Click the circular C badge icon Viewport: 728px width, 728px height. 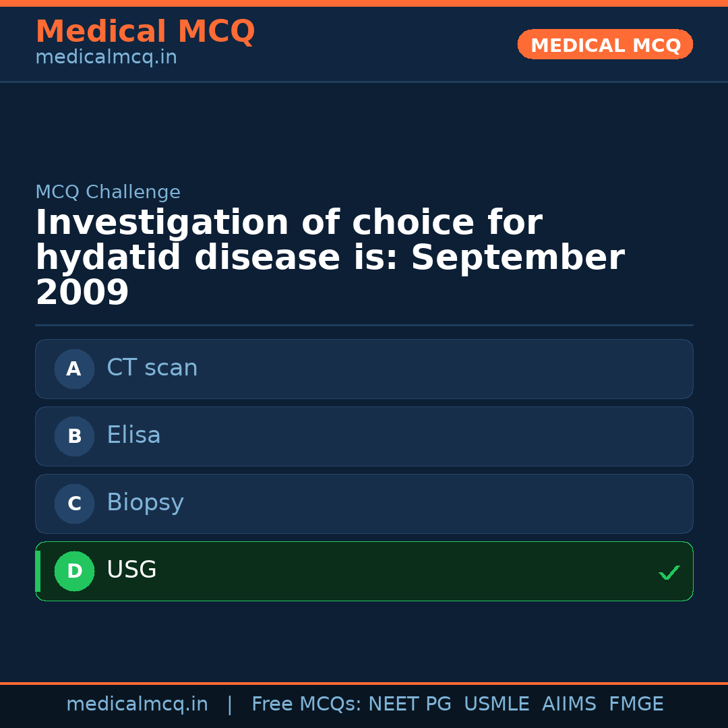coord(74,504)
